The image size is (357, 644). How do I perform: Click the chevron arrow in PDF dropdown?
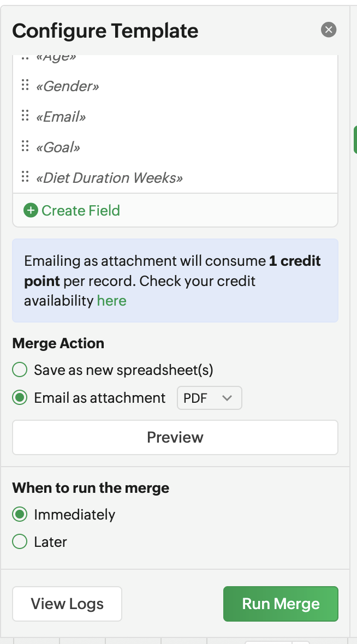pyautogui.click(x=227, y=398)
